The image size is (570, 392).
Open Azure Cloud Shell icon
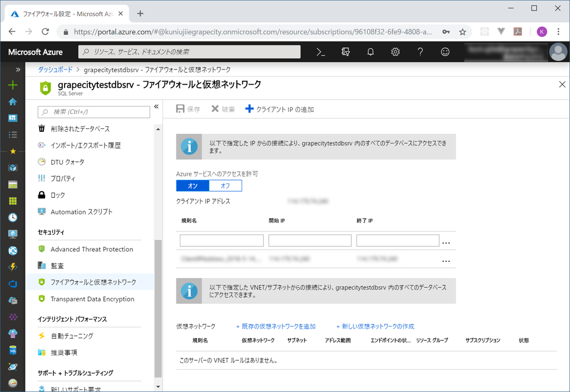click(x=320, y=52)
